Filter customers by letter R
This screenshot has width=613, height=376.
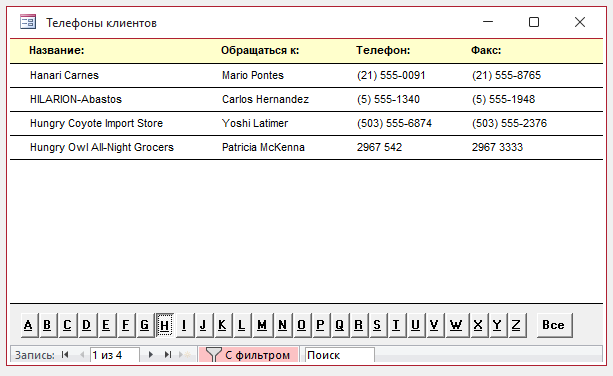click(x=359, y=325)
